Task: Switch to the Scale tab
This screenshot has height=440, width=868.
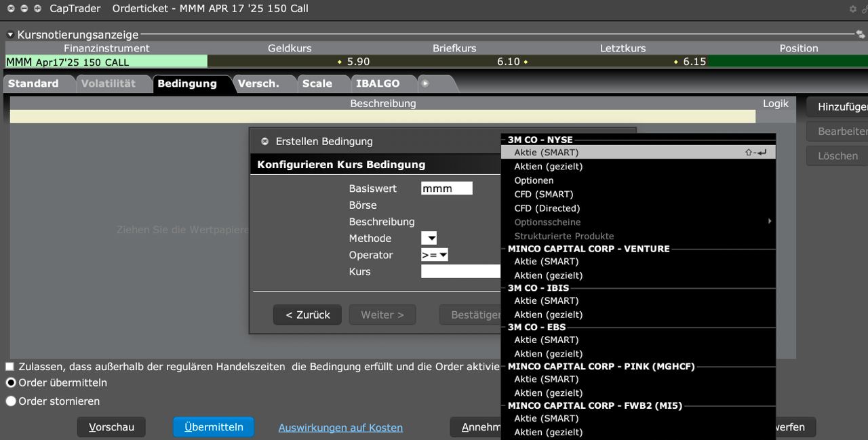Action: pyautogui.click(x=317, y=83)
